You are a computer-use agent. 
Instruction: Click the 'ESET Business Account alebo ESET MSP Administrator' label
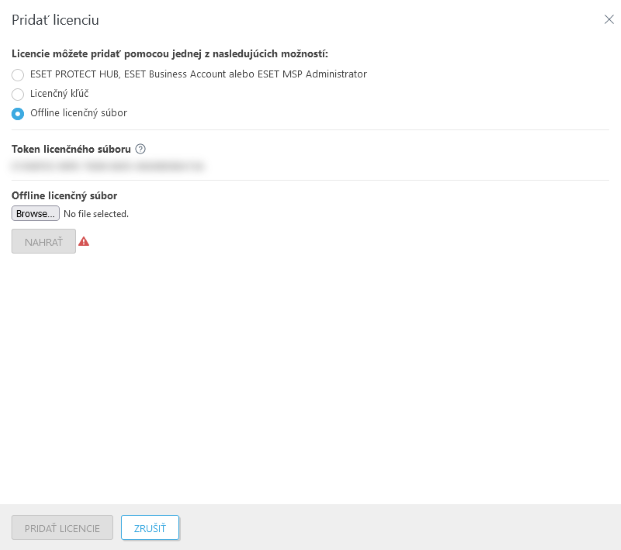pos(246,74)
